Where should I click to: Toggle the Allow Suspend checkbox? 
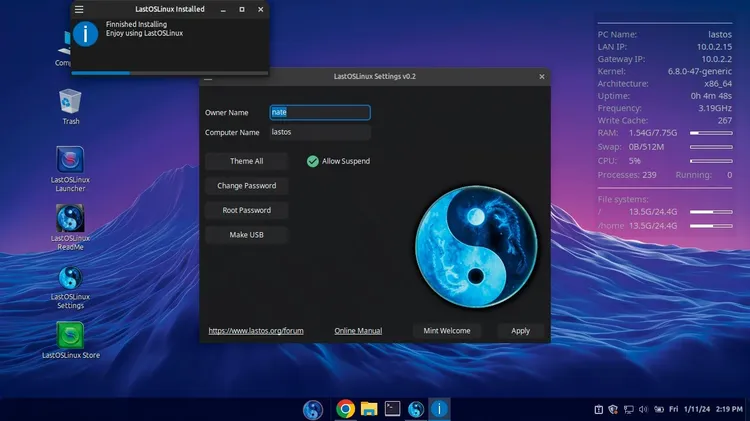(x=313, y=161)
